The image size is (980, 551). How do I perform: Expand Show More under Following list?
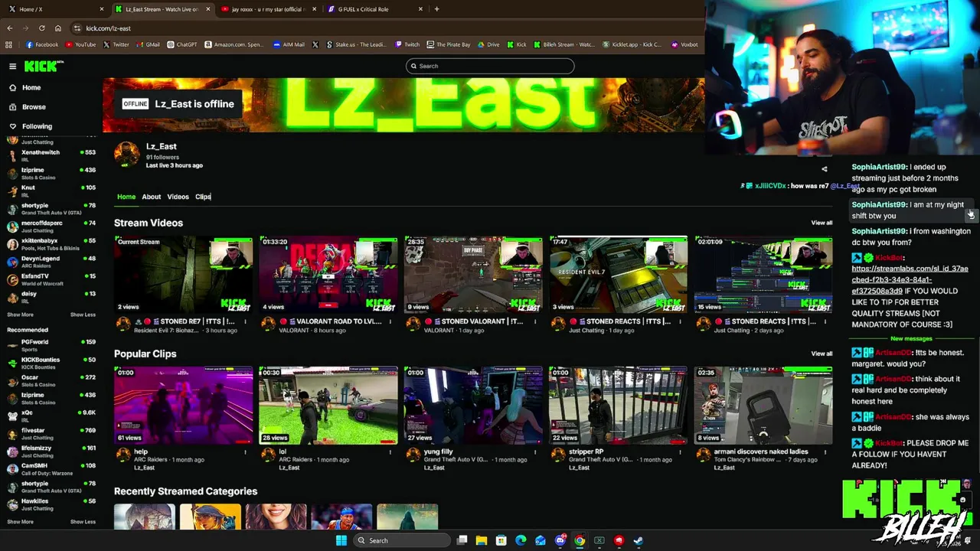20,315
